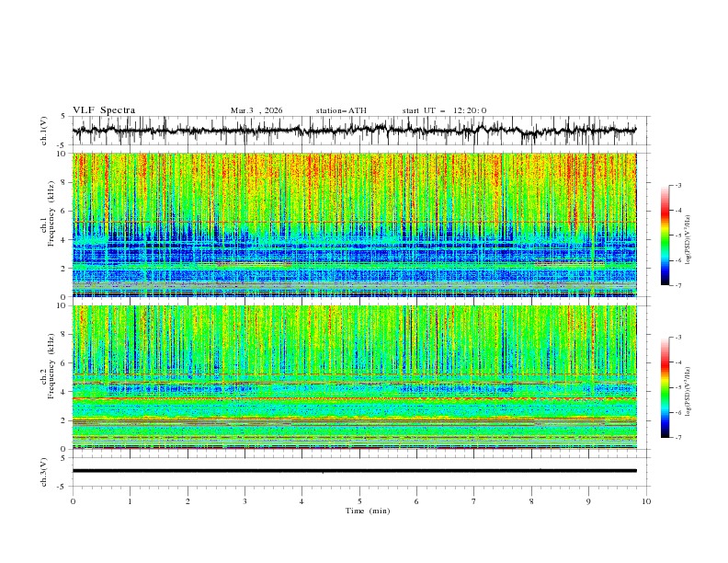Click time axis tick label '3'

[245, 501]
